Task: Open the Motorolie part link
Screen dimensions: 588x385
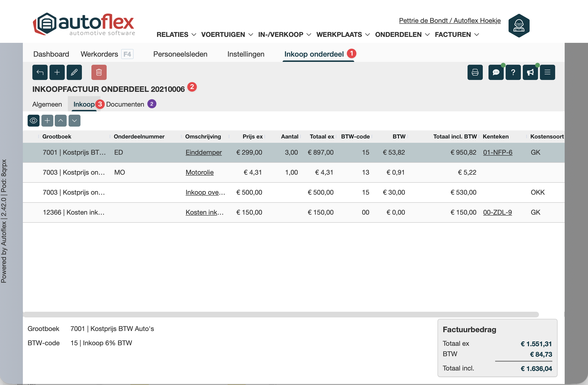Action: click(x=200, y=172)
